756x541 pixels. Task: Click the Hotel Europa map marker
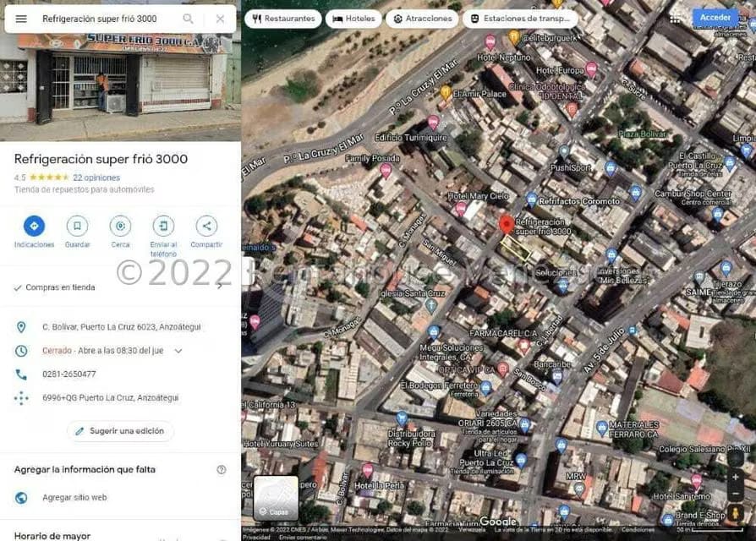point(592,69)
